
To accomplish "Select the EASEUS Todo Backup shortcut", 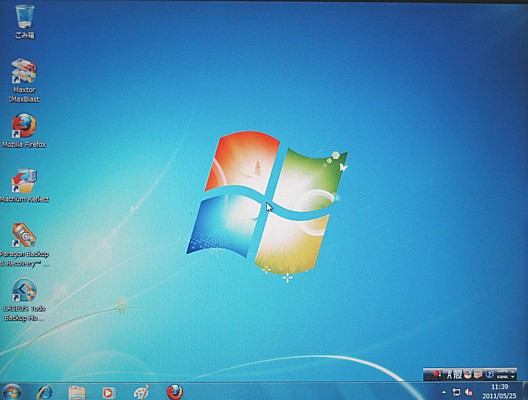I will tap(24, 299).
